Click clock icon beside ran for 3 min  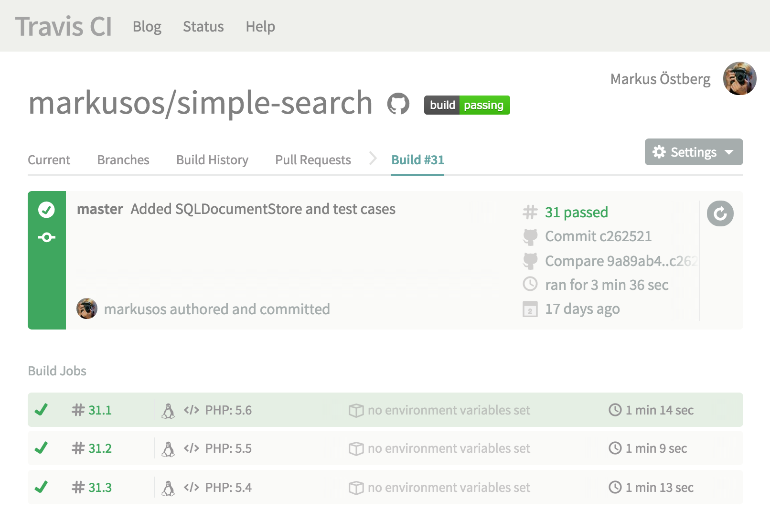pos(530,284)
